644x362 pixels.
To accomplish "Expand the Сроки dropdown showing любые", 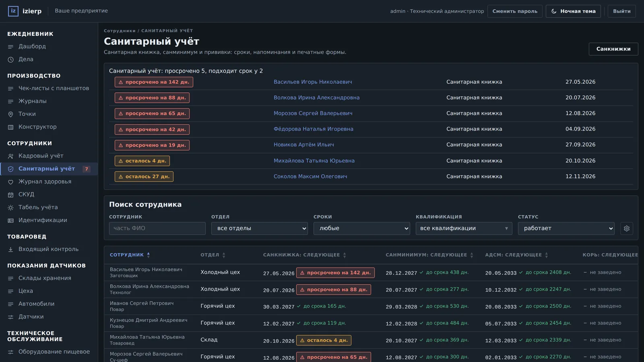I will (x=362, y=228).
